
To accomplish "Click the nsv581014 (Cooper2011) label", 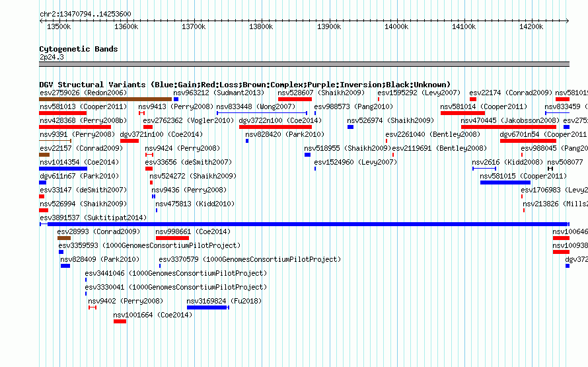I will pos(484,106).
